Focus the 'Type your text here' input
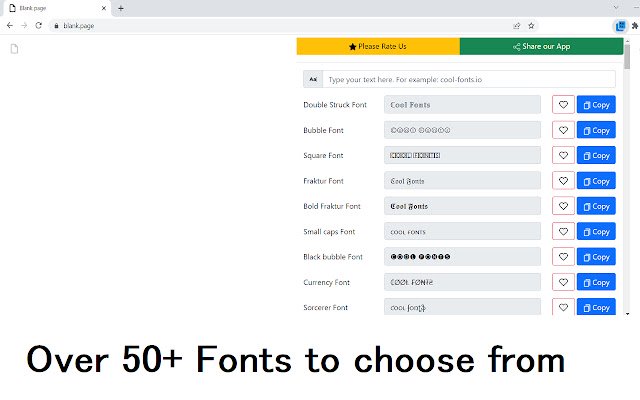This screenshot has height=400, width=640. [469, 79]
